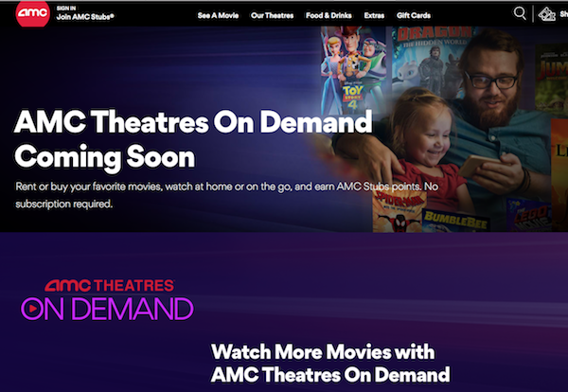The image size is (568, 392).
Task: Click the Toy Story 4 poster
Action: pyautogui.click(x=352, y=71)
